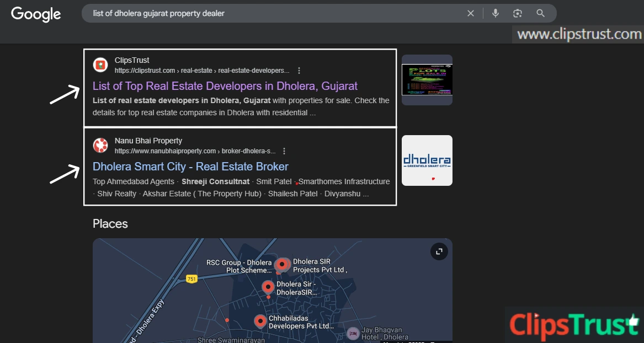Click nanubhaiproperty.com breadcrumb URL
This screenshot has width=644, height=343.
[195, 151]
